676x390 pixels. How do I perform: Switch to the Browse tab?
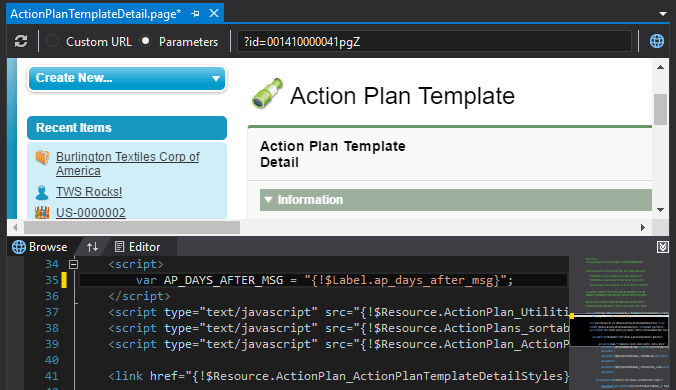tap(40, 247)
